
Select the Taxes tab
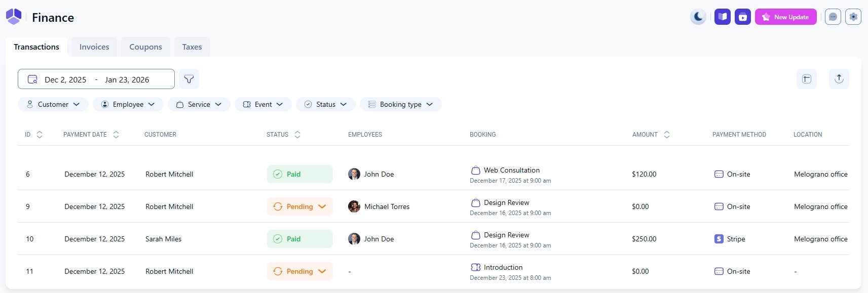(x=192, y=47)
